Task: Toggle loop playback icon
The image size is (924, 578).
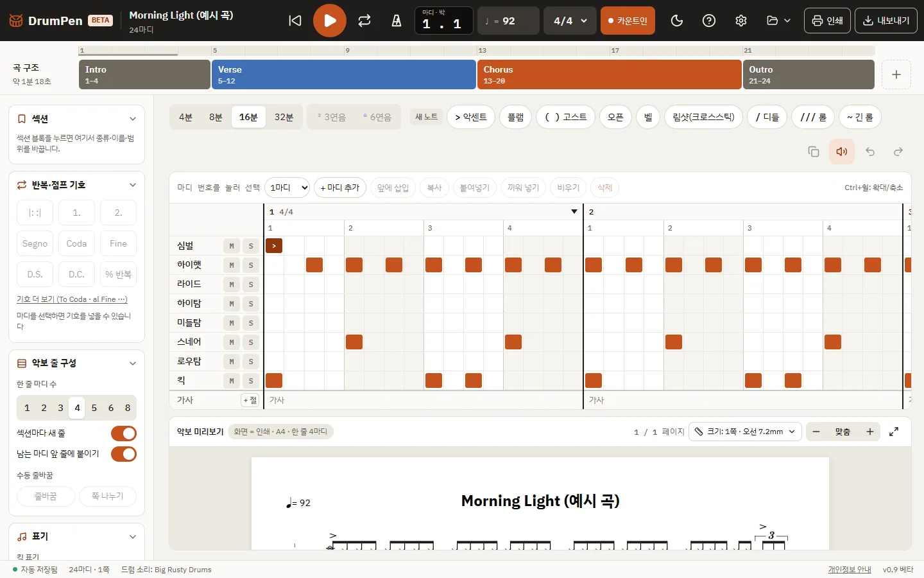Action: pyautogui.click(x=364, y=21)
